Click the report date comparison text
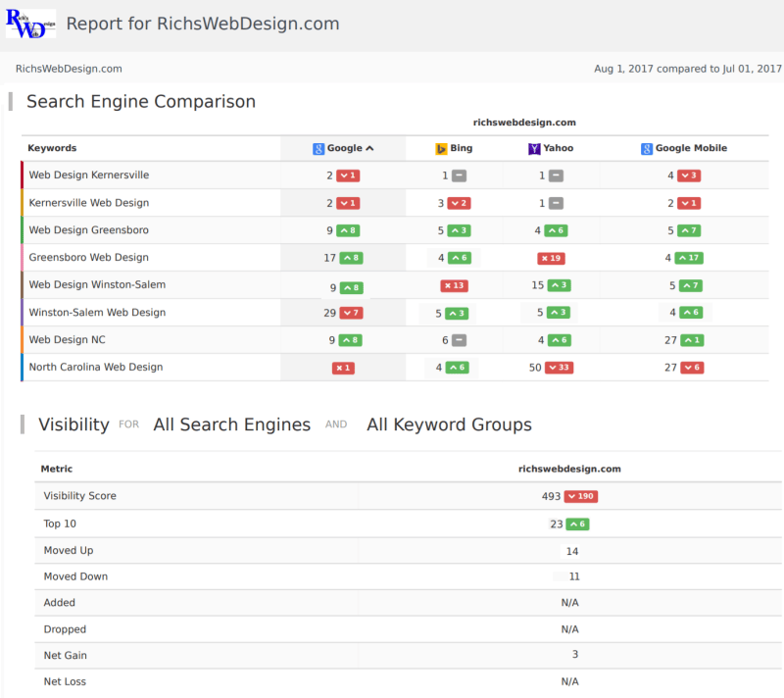784x698 pixels. [x=688, y=69]
